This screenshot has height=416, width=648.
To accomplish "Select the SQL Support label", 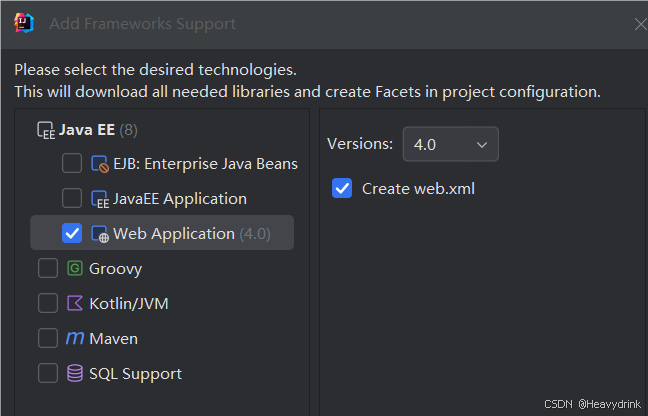I will click(x=136, y=374).
